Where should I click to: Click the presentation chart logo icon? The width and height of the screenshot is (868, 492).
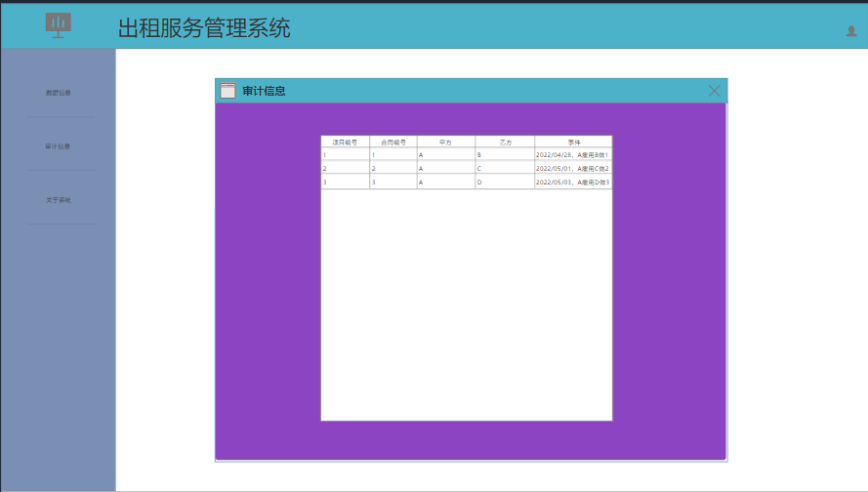tap(59, 25)
